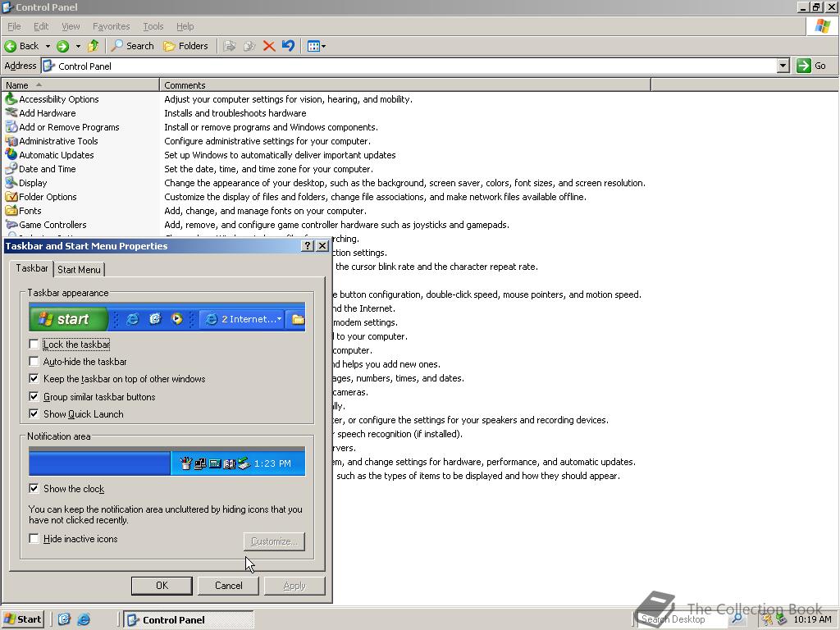840x630 pixels.
Task: Open Search from the toolbar
Action: click(132, 46)
